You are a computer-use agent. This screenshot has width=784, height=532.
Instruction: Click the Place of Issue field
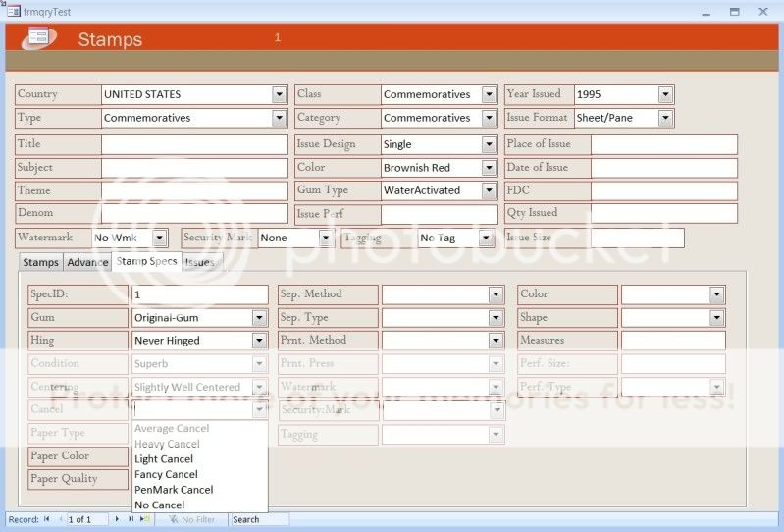pos(664,144)
